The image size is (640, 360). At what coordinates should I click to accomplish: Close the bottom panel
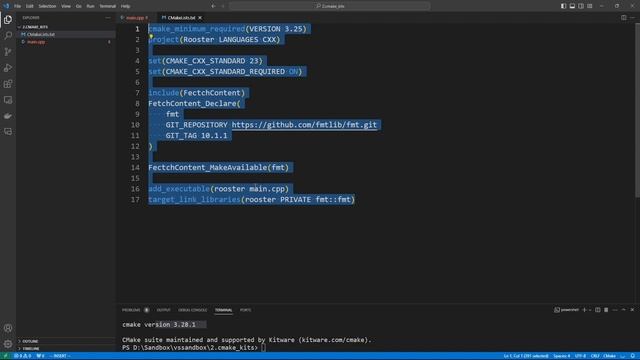[632, 310]
